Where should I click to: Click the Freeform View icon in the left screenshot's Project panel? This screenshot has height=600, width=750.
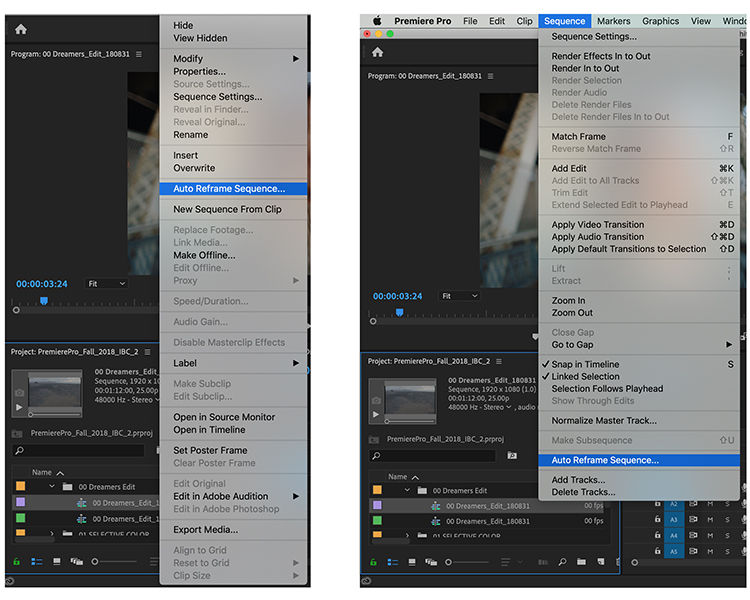pos(77,561)
